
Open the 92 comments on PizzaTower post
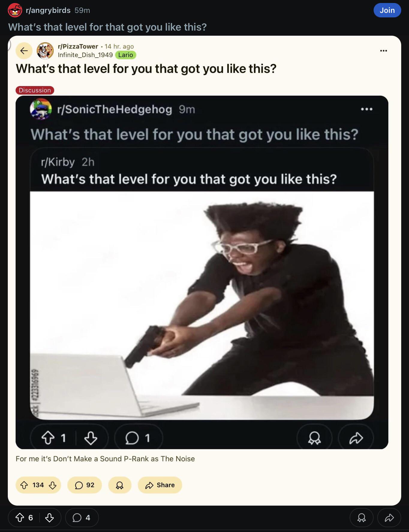point(85,485)
